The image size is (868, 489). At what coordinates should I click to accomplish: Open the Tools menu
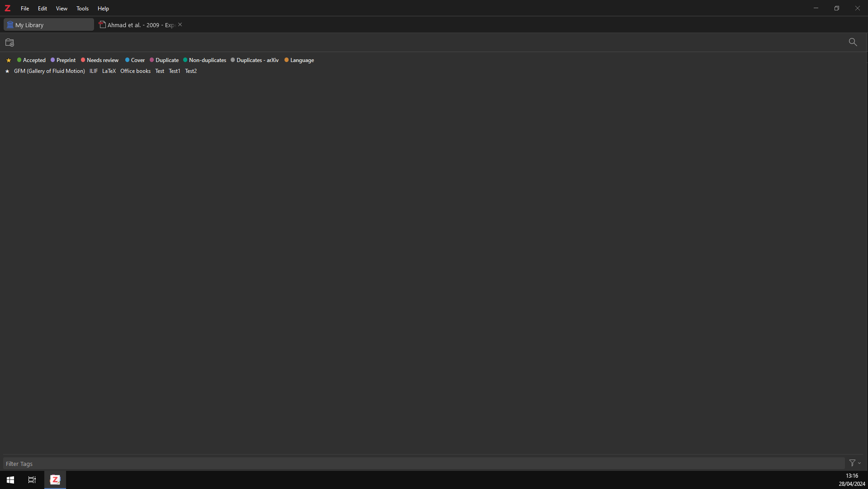pyautogui.click(x=82, y=9)
